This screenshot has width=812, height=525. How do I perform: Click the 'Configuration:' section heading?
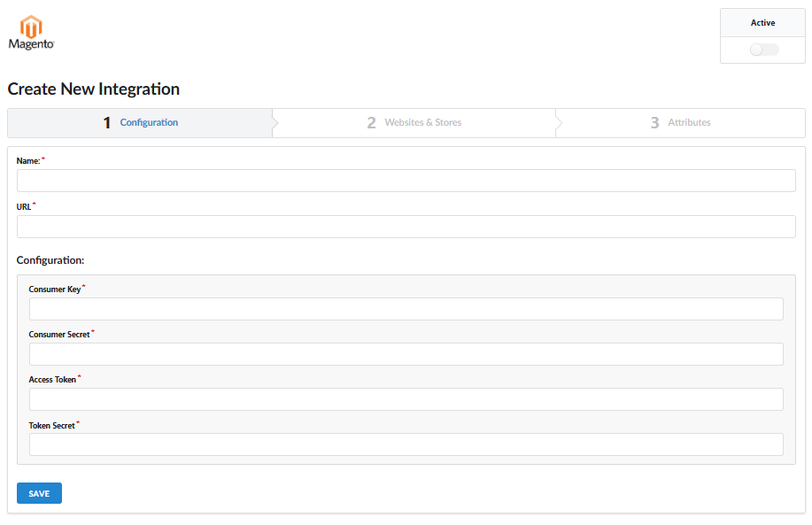[50, 261]
